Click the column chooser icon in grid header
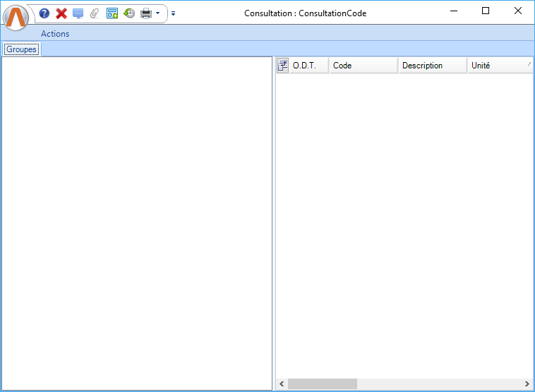The width and height of the screenshot is (535, 392). 282,66
